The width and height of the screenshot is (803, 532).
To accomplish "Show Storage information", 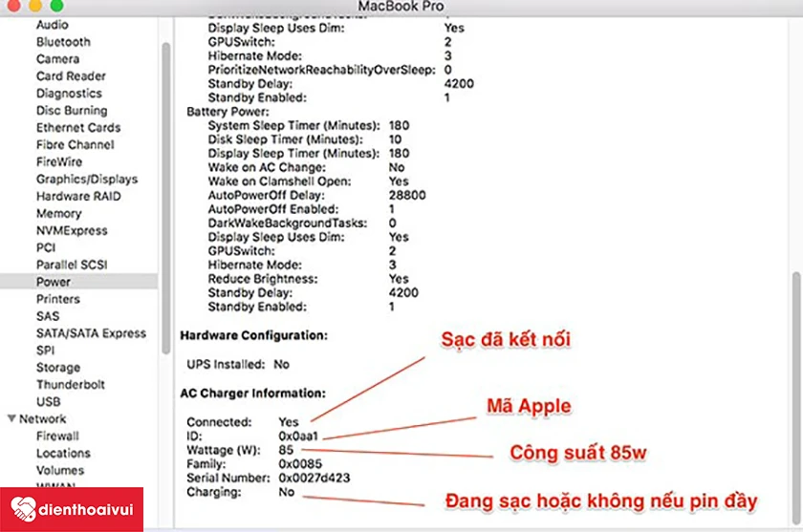I will [x=58, y=368].
